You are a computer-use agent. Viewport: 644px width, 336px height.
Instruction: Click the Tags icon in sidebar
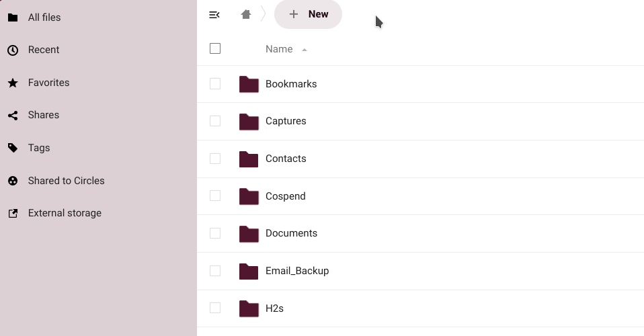click(13, 148)
